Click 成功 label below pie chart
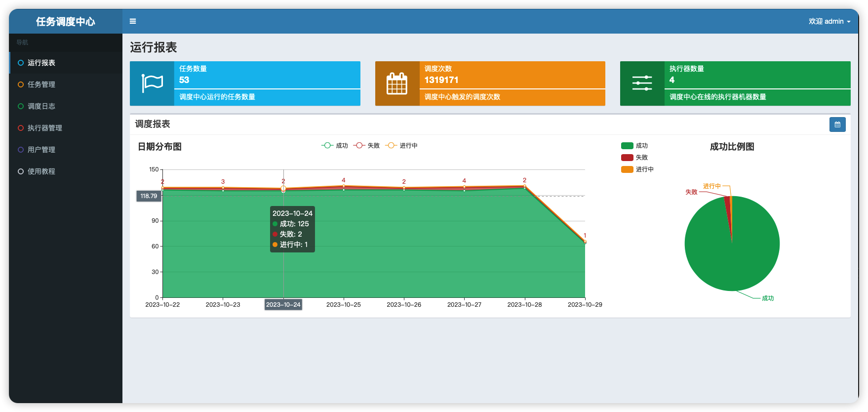The height and width of the screenshot is (412, 868). [x=768, y=298]
